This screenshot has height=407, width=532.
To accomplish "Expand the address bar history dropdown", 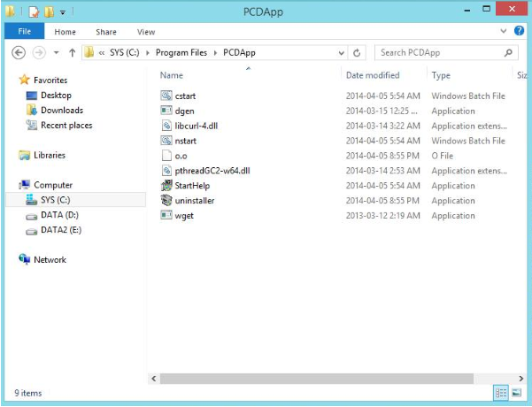I will coord(340,53).
